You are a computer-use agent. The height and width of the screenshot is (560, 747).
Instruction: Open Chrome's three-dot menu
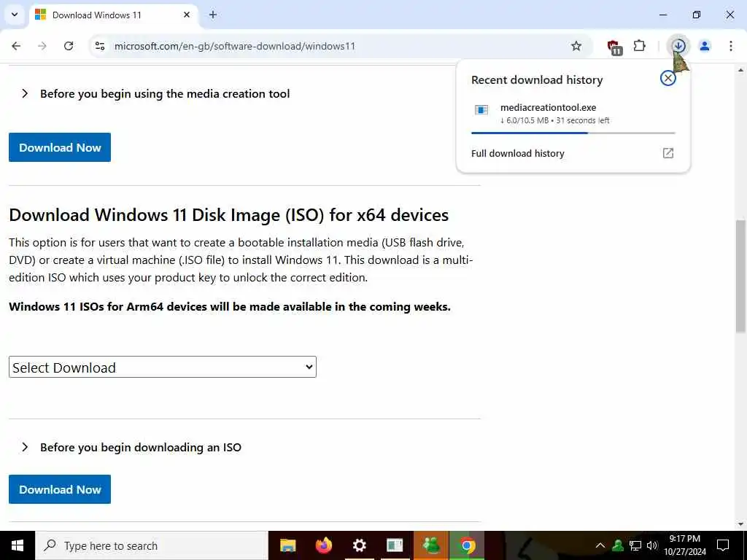[731, 46]
